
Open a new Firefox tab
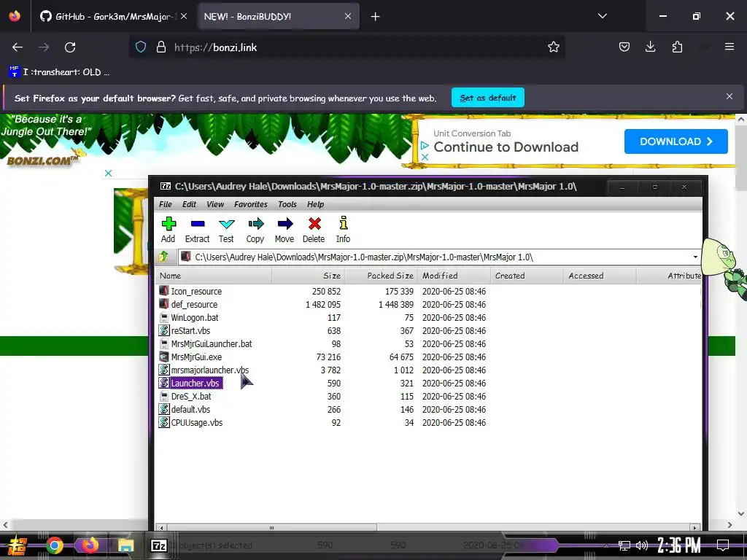376,17
